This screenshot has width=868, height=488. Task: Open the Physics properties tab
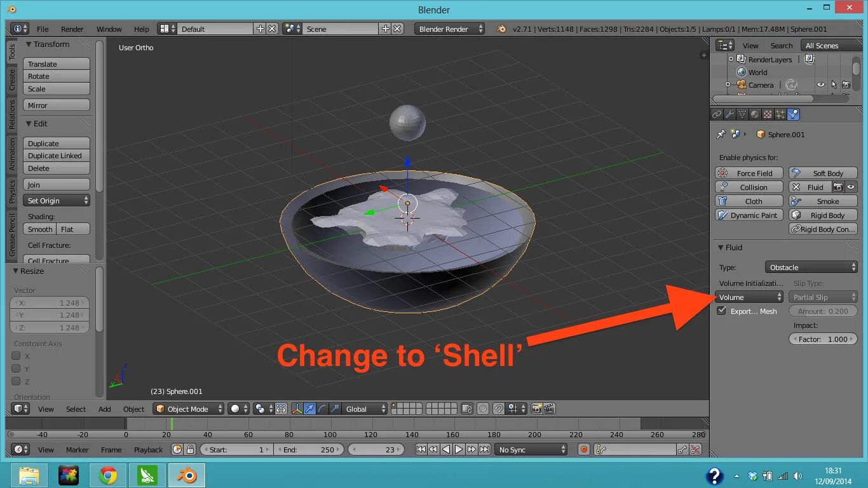click(x=793, y=114)
